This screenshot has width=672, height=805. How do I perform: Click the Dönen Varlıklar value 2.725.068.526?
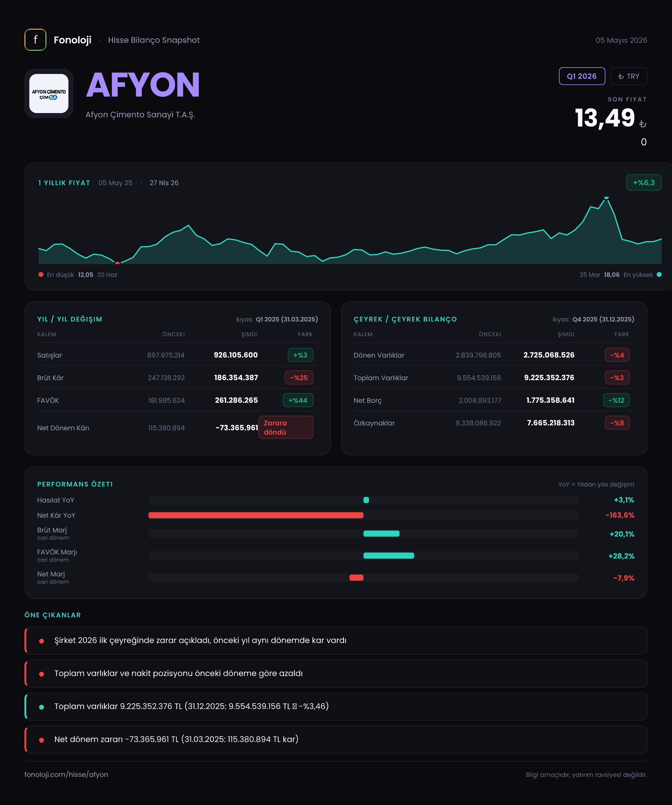pos(549,355)
